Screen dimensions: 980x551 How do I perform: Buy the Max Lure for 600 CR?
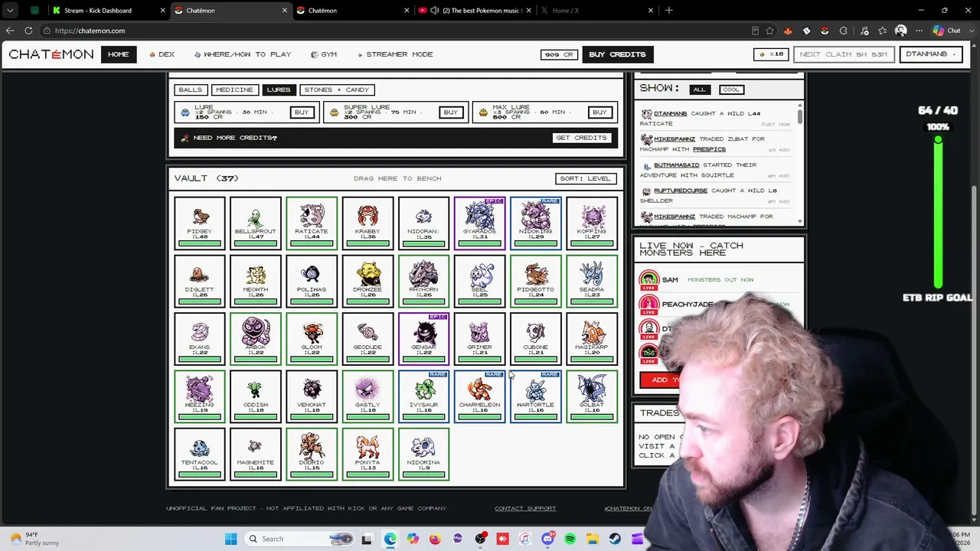599,112
